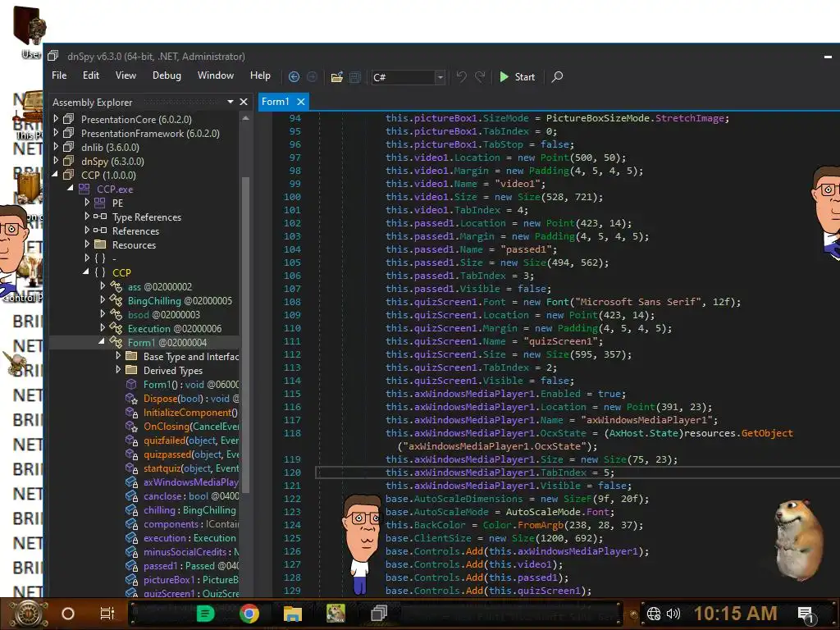Switch to the Form1 code tab
Screen dimensions: 840x630
(276, 101)
